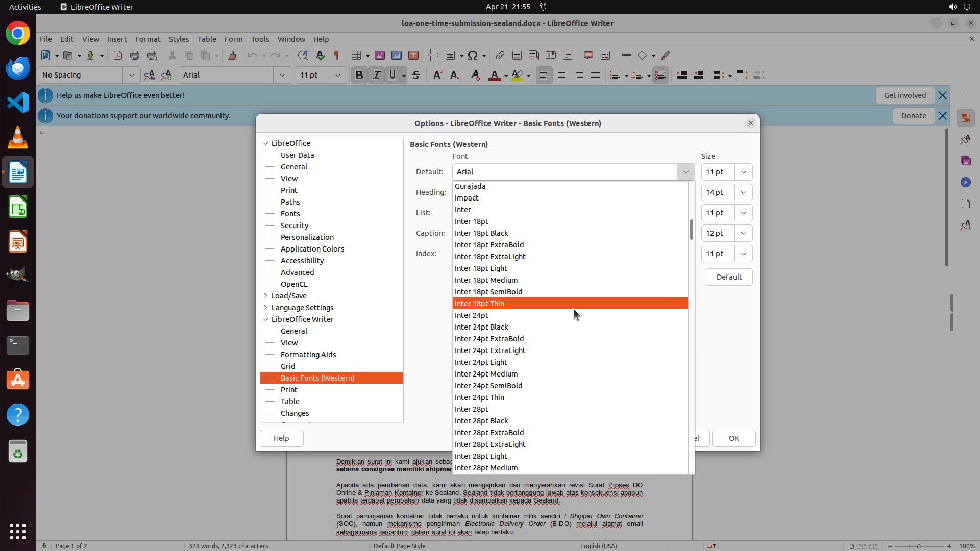Select Inter 24pt SemiBold font

point(488,386)
